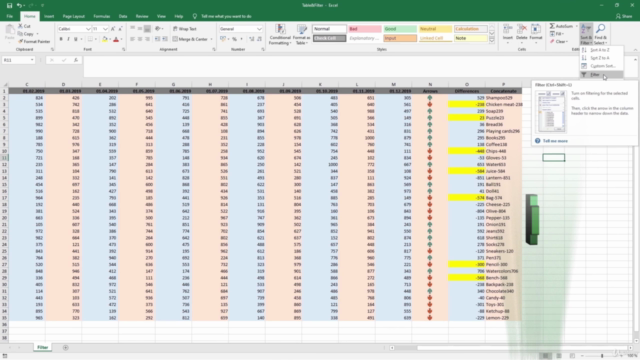640x360 pixels.
Task: Click the Insert Function fx icon
Action: 76,60
